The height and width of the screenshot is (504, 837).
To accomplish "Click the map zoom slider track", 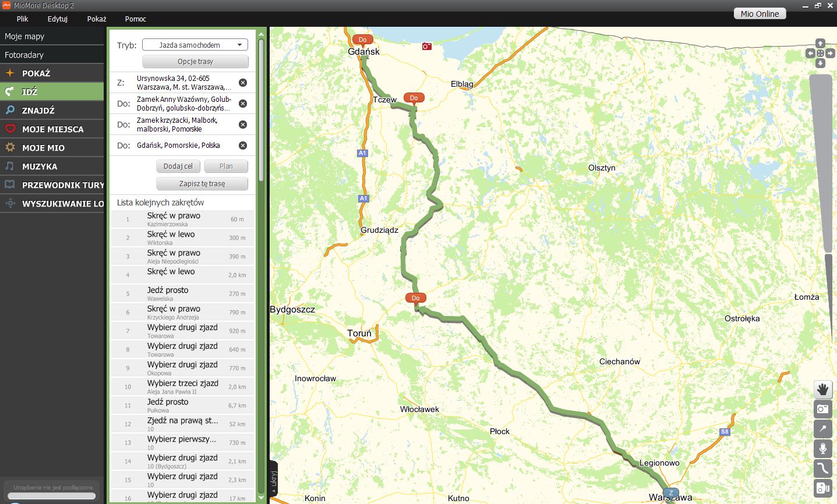I will click(x=822, y=175).
